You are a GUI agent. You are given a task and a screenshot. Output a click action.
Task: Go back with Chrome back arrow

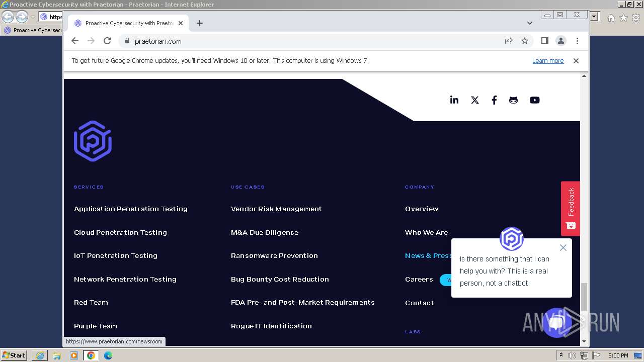coord(75,41)
